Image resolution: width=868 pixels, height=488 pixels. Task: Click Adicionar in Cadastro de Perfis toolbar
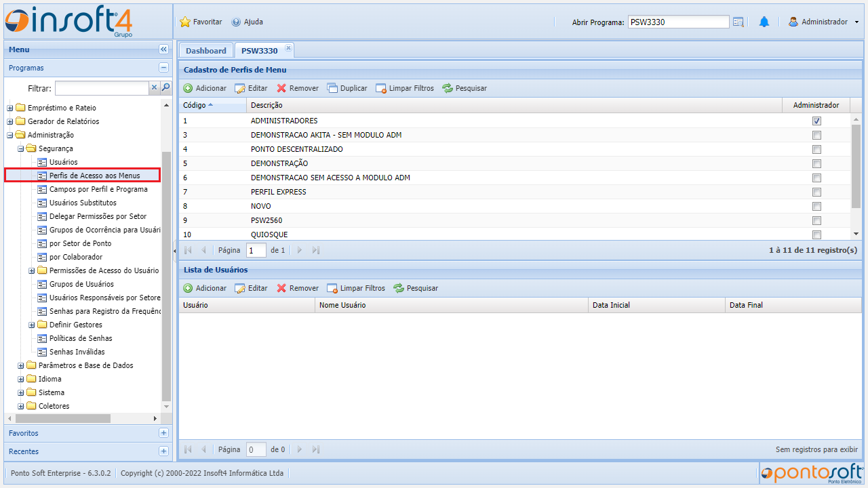pyautogui.click(x=205, y=88)
